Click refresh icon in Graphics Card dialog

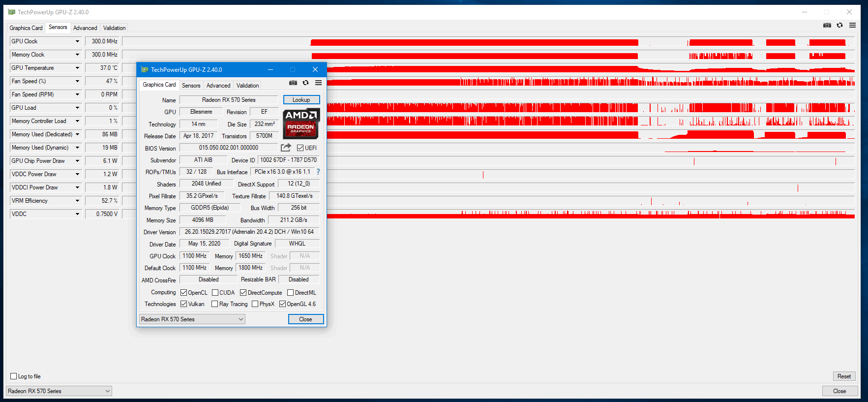tap(306, 83)
